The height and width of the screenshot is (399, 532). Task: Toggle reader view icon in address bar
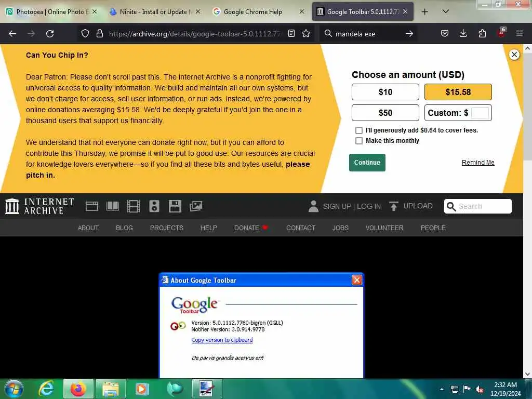point(291,33)
